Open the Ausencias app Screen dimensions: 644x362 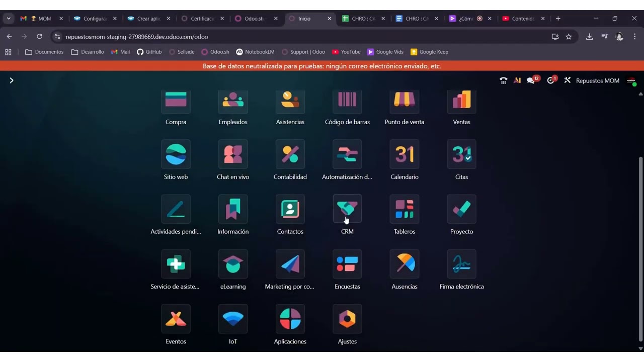tap(405, 263)
